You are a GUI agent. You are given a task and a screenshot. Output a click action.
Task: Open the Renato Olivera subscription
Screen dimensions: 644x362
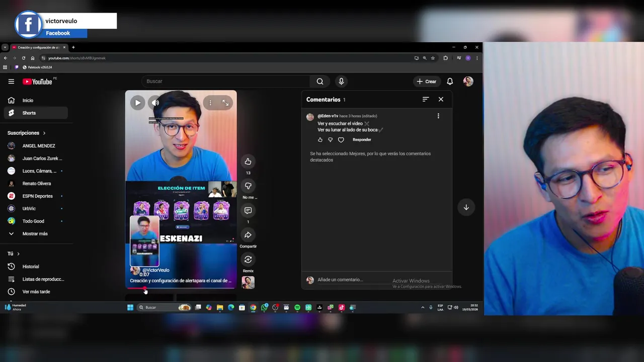(35, 184)
